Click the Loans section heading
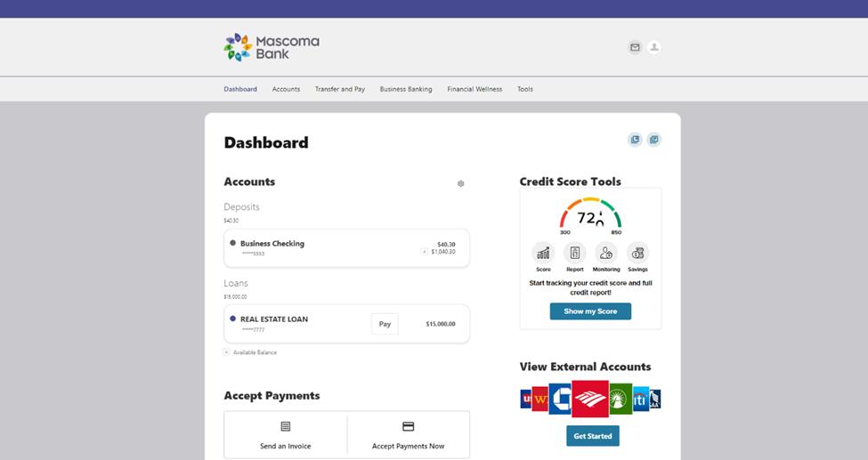The height and width of the screenshot is (460, 868). pos(236,284)
